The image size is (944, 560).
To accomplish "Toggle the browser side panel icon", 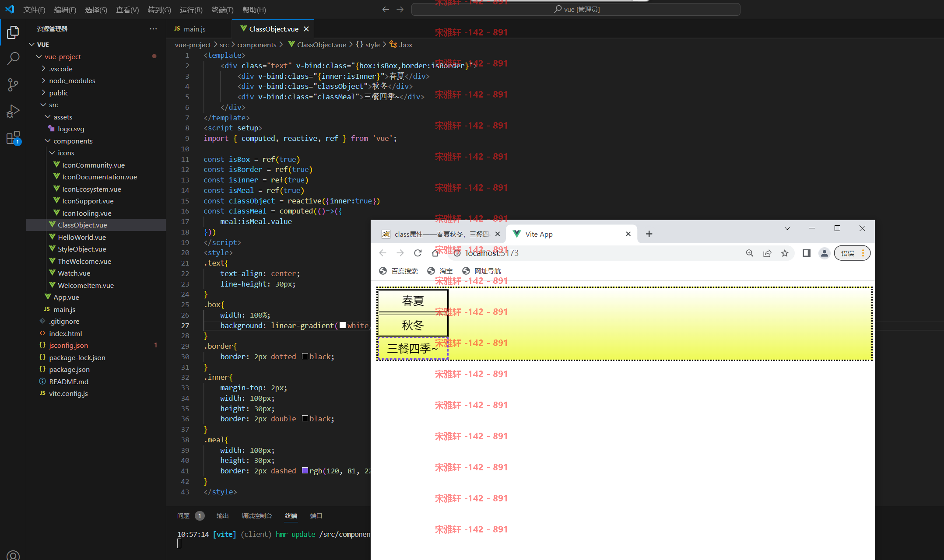I will (807, 253).
